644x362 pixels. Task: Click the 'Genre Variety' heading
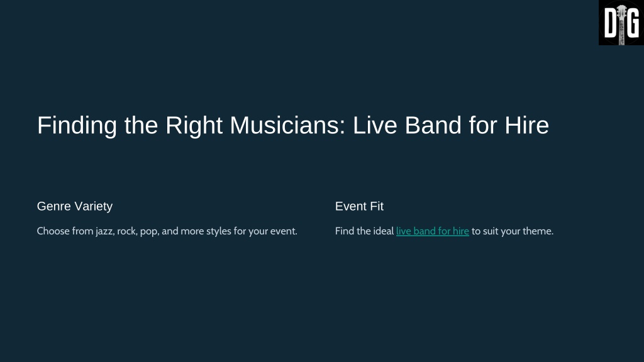click(x=75, y=206)
